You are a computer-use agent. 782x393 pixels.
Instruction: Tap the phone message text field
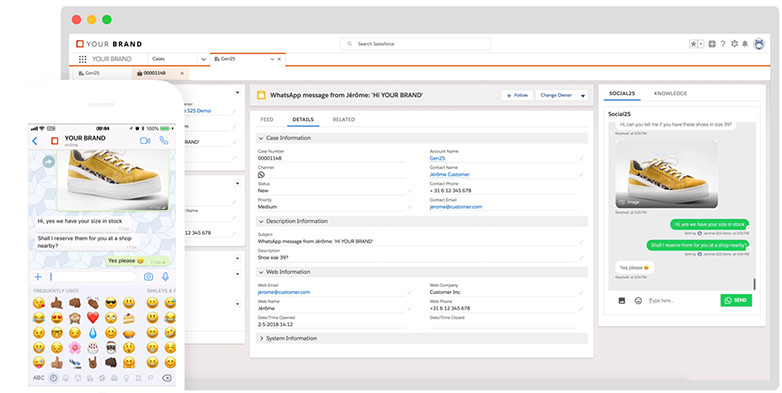click(x=92, y=277)
